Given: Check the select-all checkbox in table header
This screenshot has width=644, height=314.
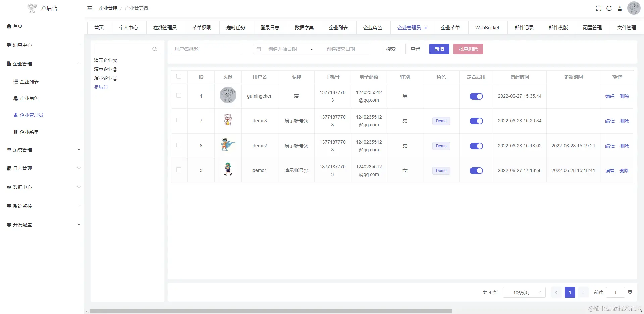Looking at the screenshot, I should tap(179, 76).
